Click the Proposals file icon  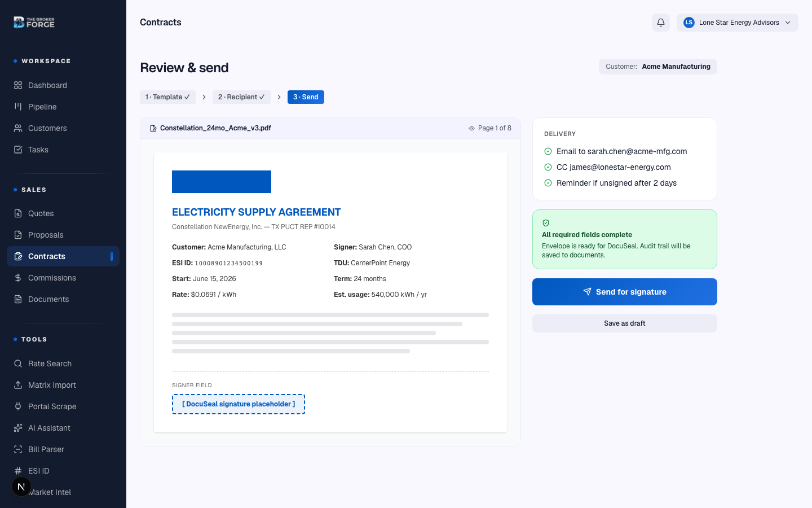coord(18,235)
